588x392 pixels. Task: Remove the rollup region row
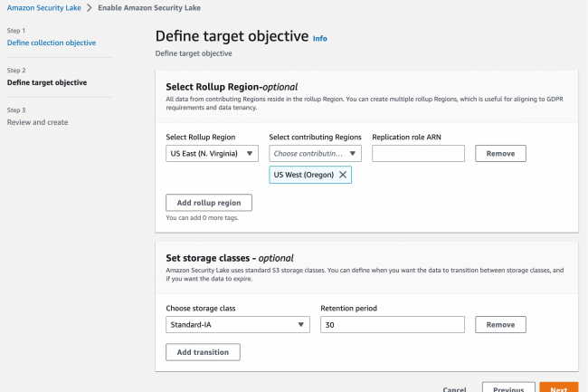click(500, 154)
